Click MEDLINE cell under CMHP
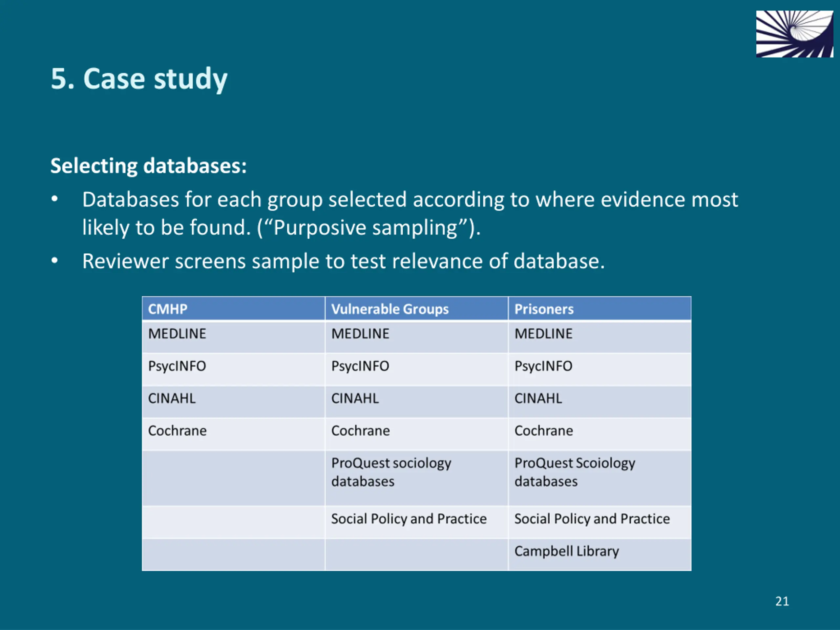Screen dimensions: 840x630 (177, 334)
